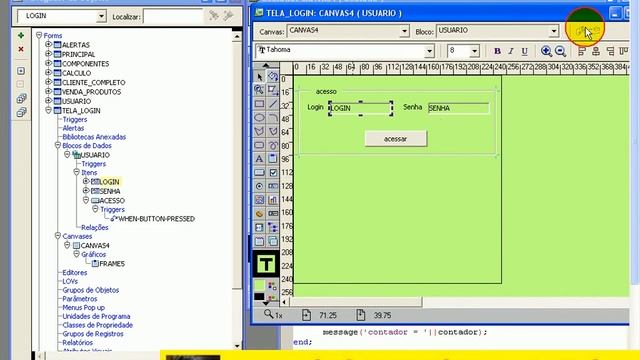Select the radio button item tool
This screenshot has width=640, height=360.
tap(259, 186)
